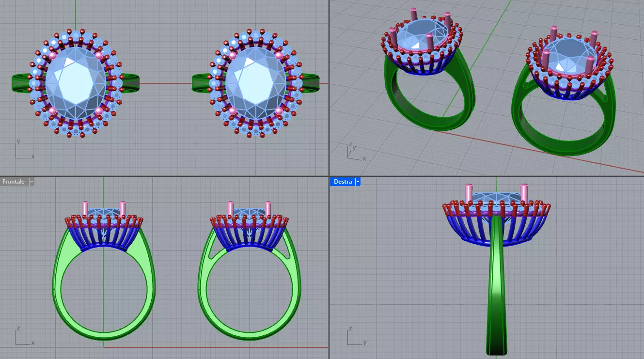
Task: Open the Frontale viewport dropdown arrow
Action: 31,182
